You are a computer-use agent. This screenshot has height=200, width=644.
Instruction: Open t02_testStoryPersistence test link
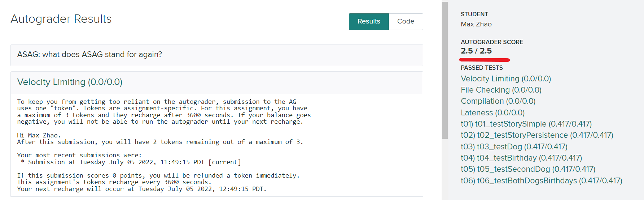click(536, 135)
